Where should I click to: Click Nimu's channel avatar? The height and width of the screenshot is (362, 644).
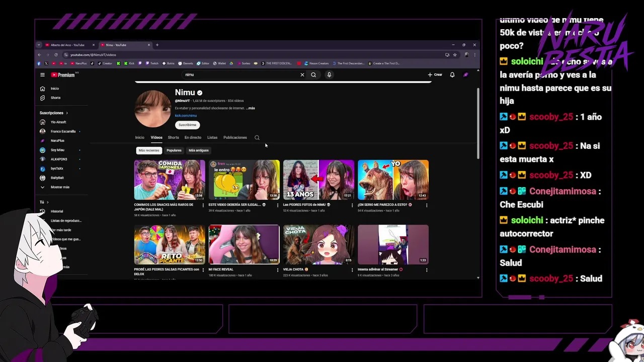[x=152, y=109]
